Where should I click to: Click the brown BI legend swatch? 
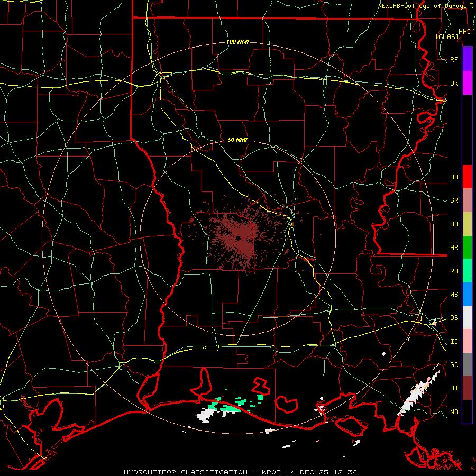coord(467,388)
